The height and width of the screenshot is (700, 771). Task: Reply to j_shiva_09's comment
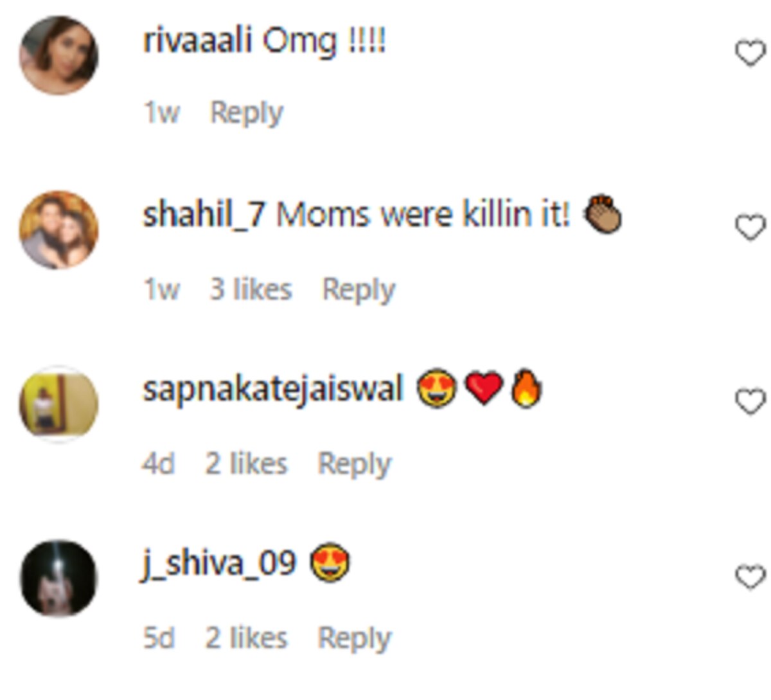click(355, 638)
